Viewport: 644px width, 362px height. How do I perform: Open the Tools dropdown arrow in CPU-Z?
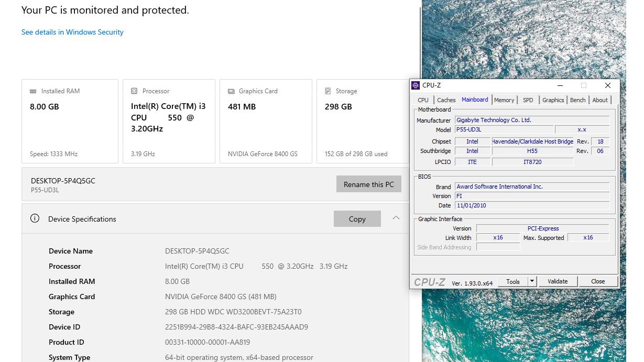tap(532, 281)
